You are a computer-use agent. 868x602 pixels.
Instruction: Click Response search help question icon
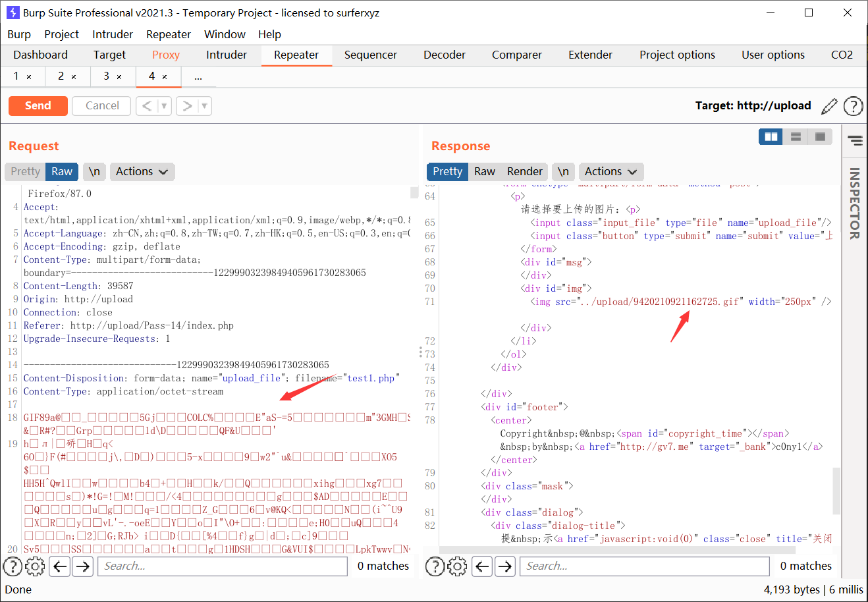point(435,566)
